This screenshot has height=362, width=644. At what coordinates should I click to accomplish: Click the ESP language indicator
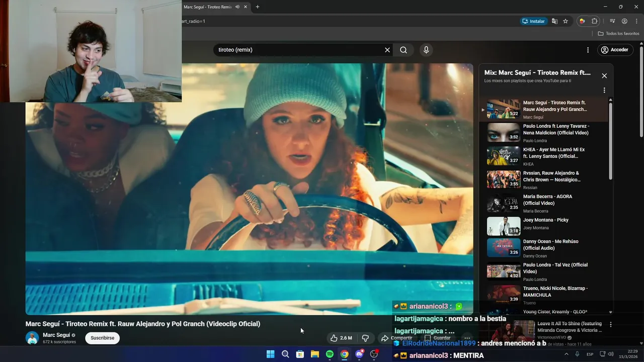coord(590,354)
